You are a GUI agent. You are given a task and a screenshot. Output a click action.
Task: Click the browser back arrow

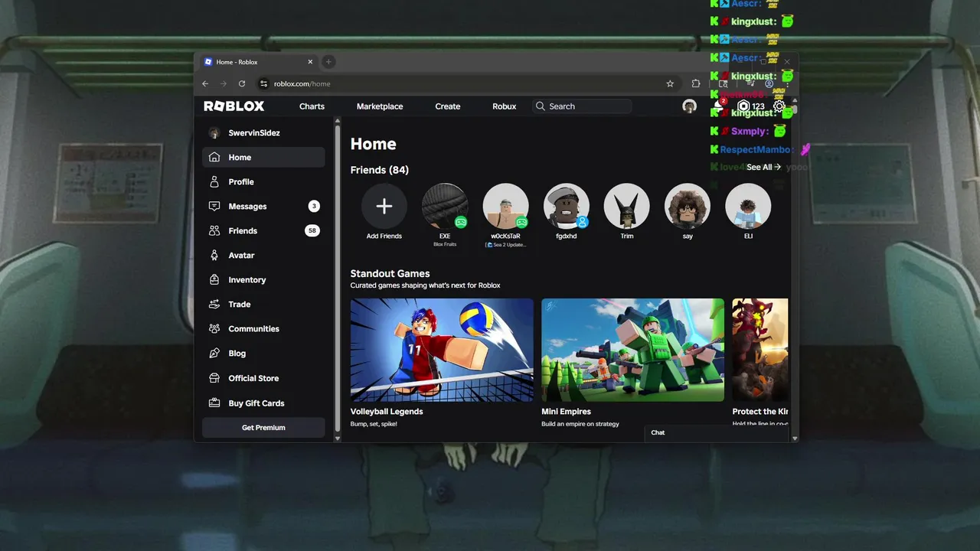pyautogui.click(x=205, y=83)
